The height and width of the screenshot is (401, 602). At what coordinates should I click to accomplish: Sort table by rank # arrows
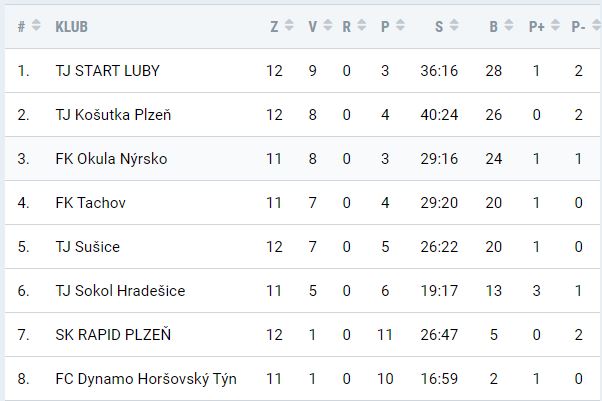pyautogui.click(x=37, y=26)
